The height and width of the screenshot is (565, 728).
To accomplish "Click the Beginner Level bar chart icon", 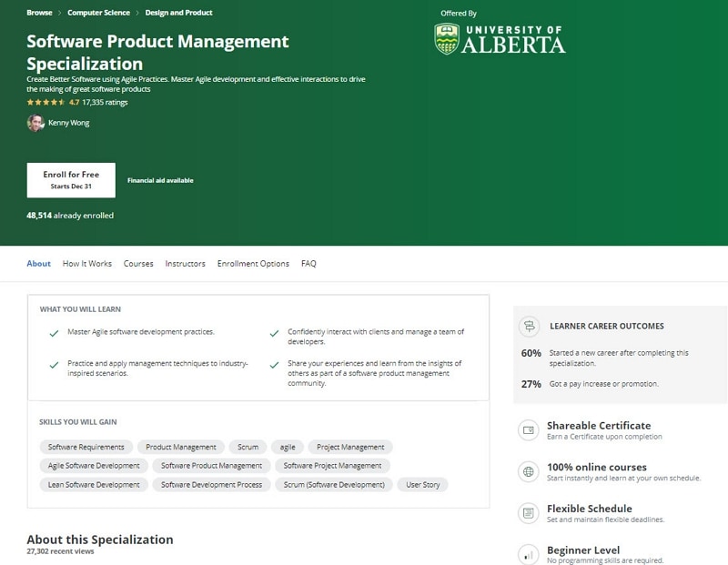I will point(529,554).
